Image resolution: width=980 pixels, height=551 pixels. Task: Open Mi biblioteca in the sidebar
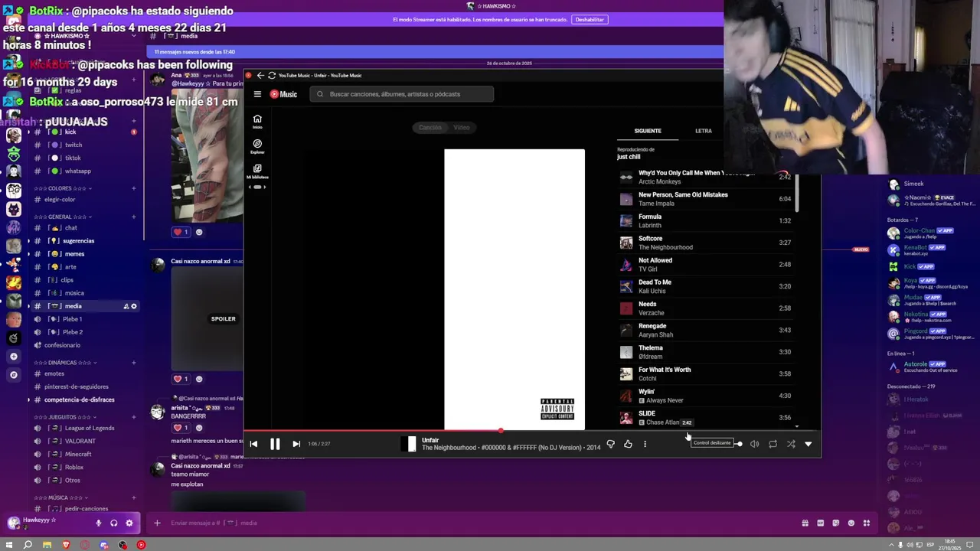click(257, 171)
